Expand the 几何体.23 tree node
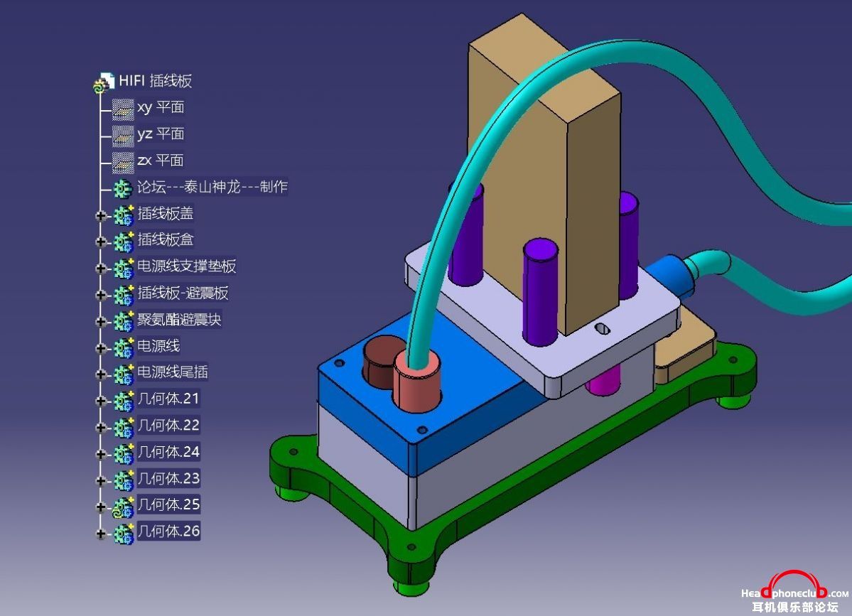 coord(100,481)
